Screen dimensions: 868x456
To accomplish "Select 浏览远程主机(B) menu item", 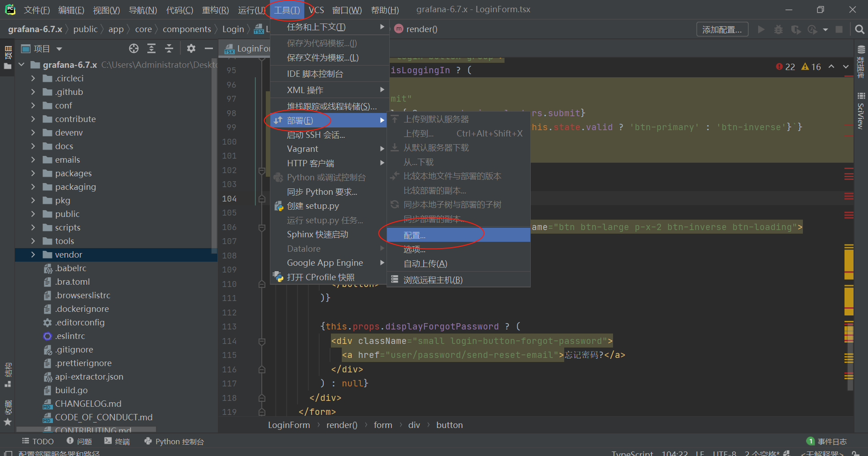I will (458, 280).
